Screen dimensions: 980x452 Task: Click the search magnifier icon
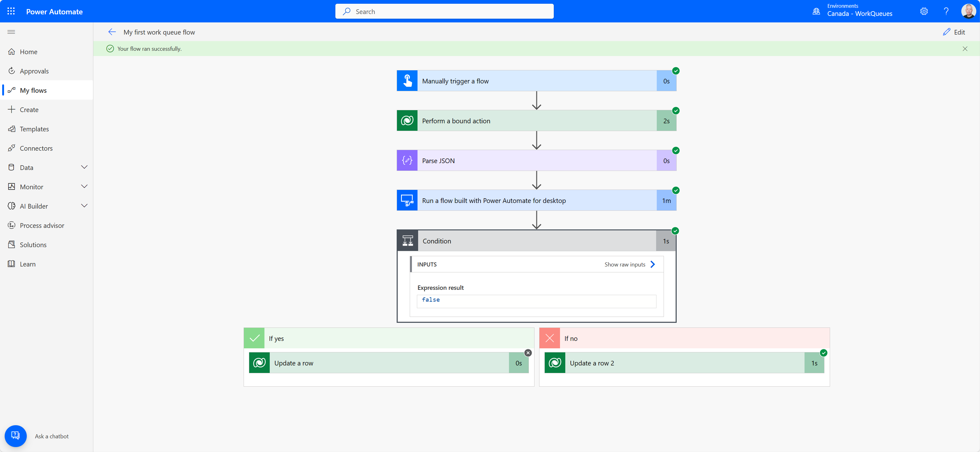tap(347, 12)
